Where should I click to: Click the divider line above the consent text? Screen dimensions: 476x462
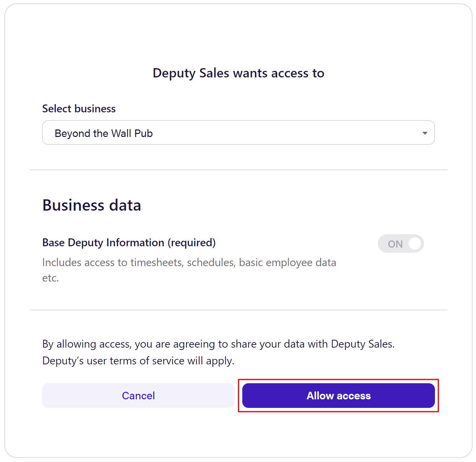click(238, 310)
